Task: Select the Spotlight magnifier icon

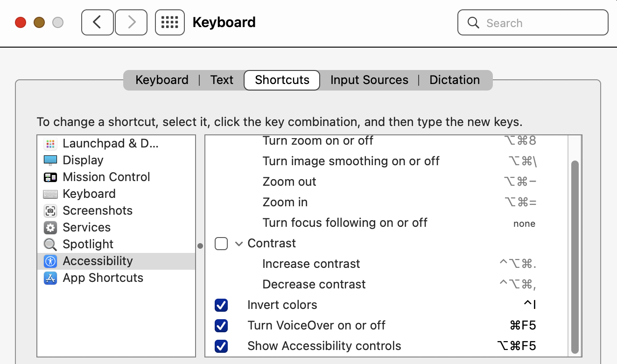Action: point(50,245)
